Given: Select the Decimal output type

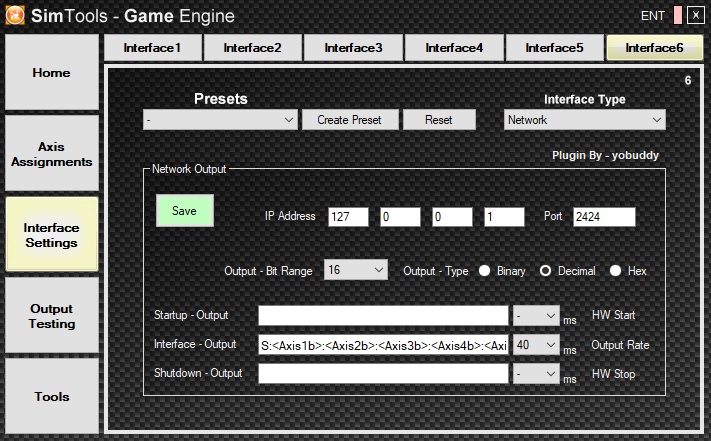Looking at the screenshot, I should coord(546,271).
